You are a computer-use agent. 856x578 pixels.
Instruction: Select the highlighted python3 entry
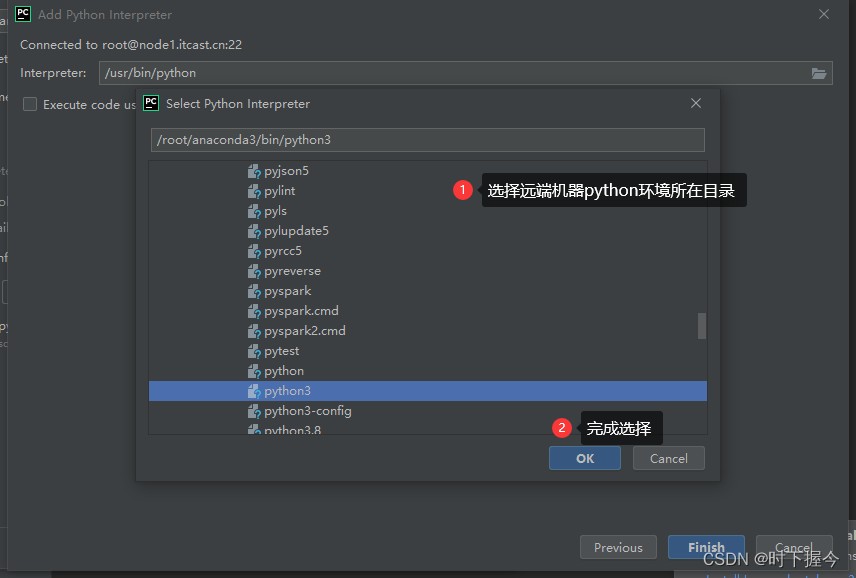[427, 391]
